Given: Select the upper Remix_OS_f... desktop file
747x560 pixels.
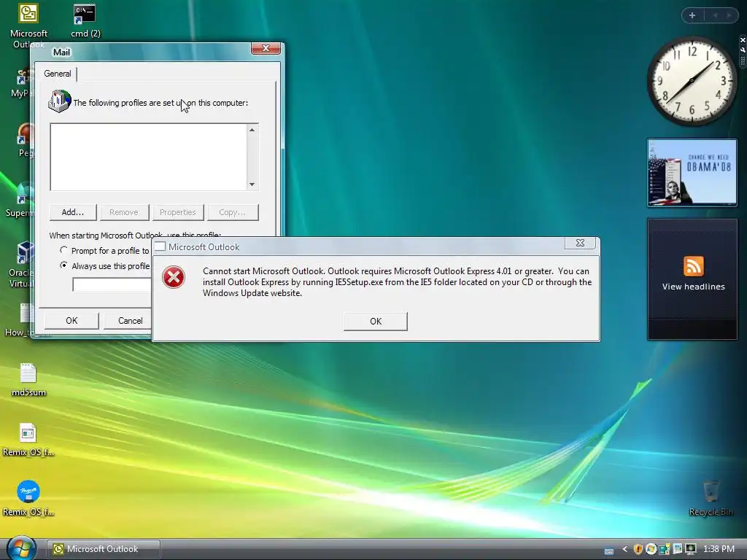Looking at the screenshot, I should [28, 440].
